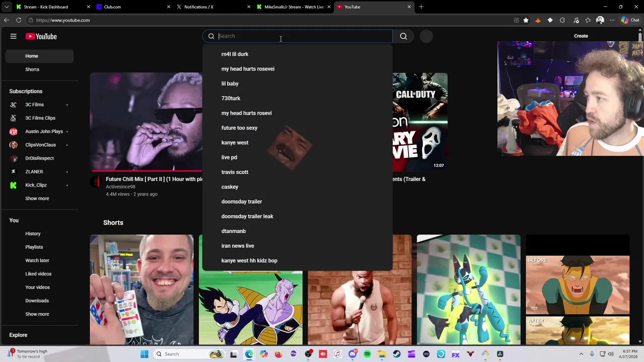Open the DrDisRespect subscription

click(40, 158)
